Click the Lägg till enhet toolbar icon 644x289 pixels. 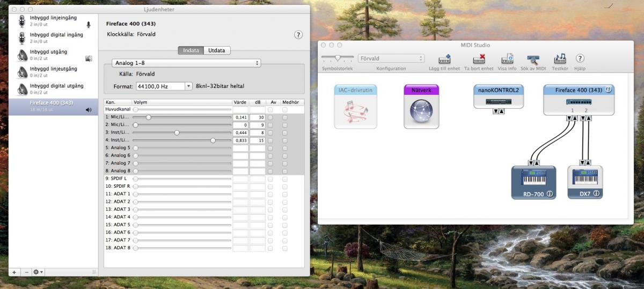pos(444,59)
